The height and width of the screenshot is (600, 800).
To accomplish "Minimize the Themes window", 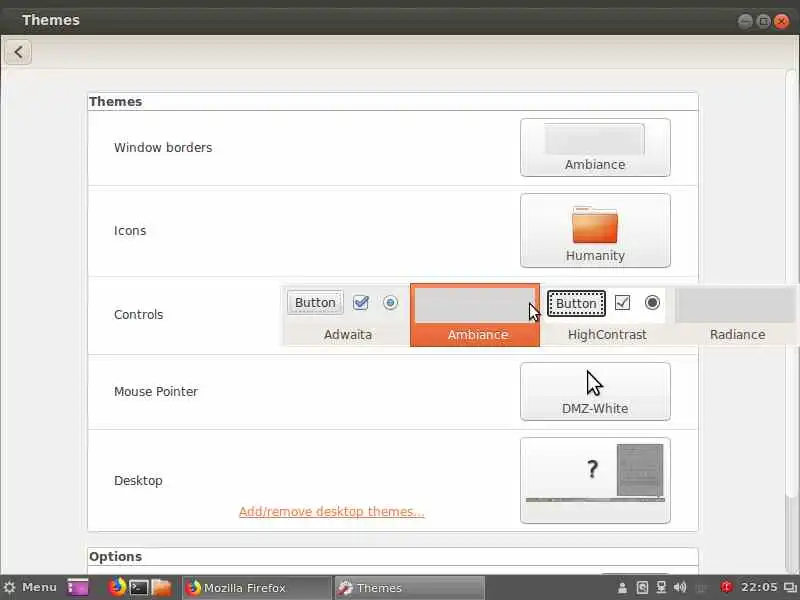I will coord(745,21).
